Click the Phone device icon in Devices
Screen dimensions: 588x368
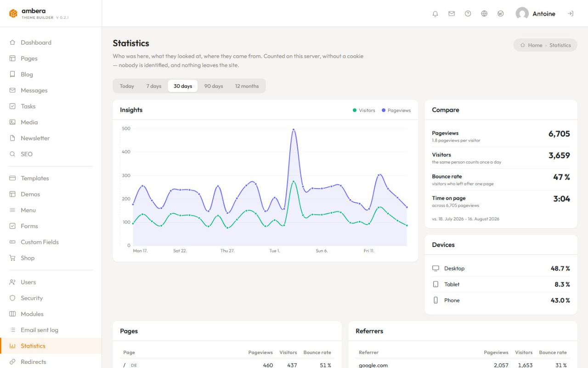[435, 300]
